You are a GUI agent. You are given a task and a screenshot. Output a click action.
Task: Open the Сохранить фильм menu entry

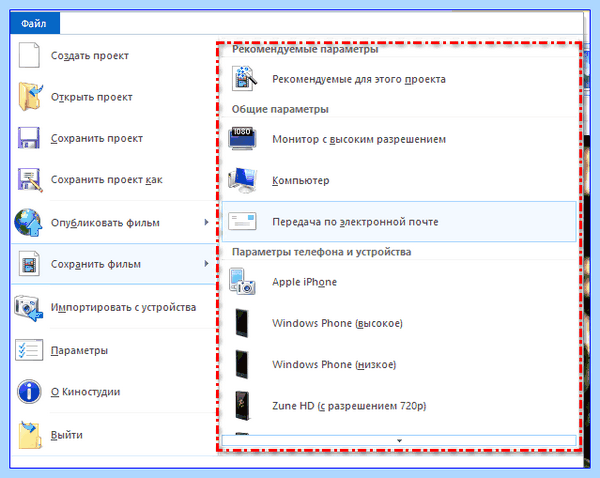click(114, 264)
